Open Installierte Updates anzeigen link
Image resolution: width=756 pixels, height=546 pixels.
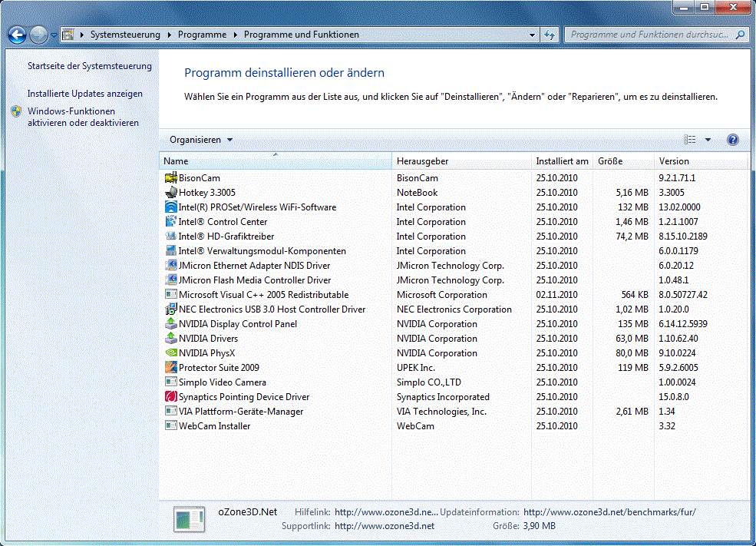(x=85, y=94)
